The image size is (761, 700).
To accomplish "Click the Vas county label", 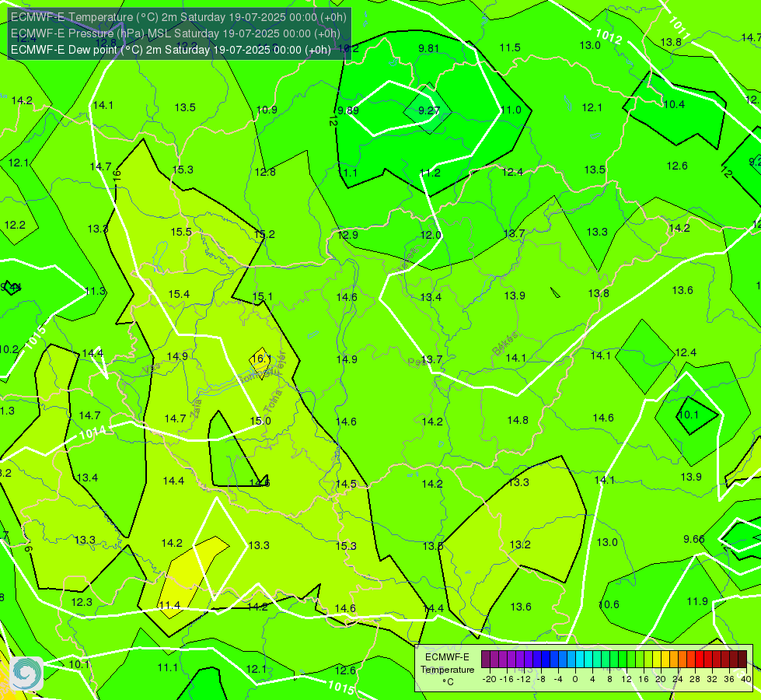I will 152,369.
